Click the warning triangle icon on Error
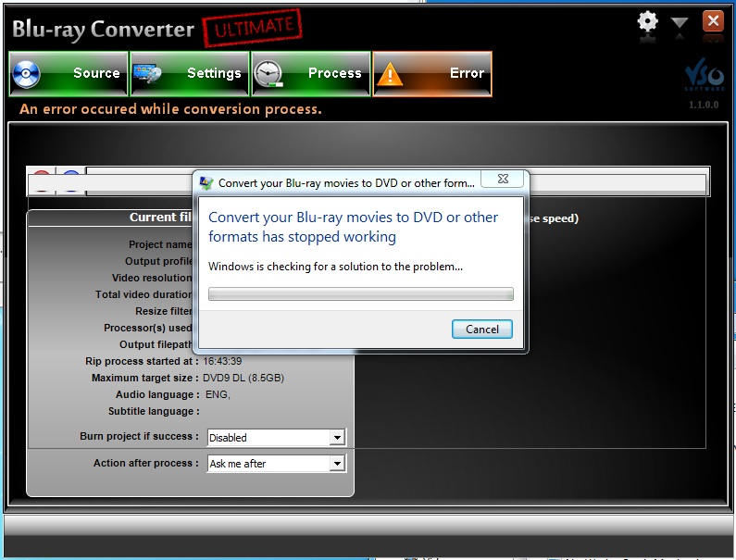 click(390, 75)
